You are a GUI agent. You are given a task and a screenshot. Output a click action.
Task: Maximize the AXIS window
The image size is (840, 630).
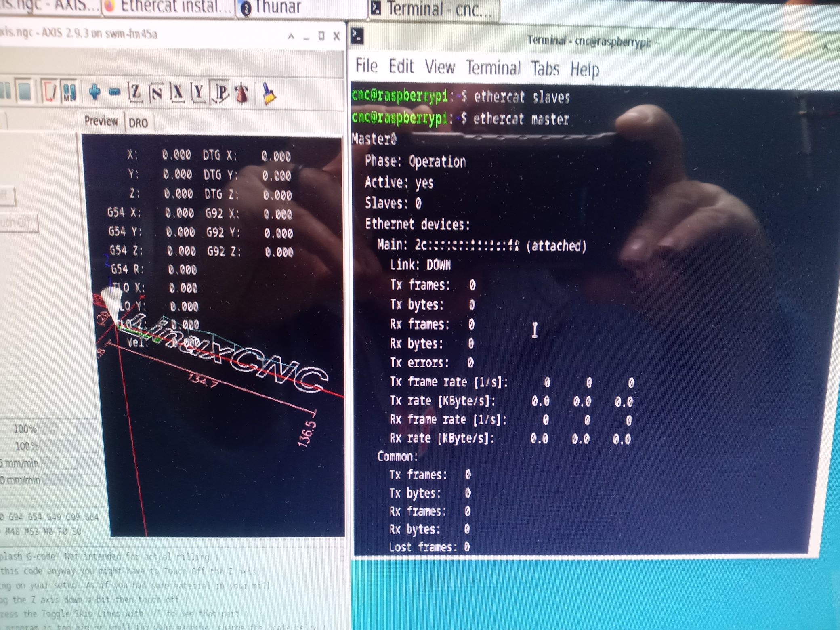(x=321, y=36)
